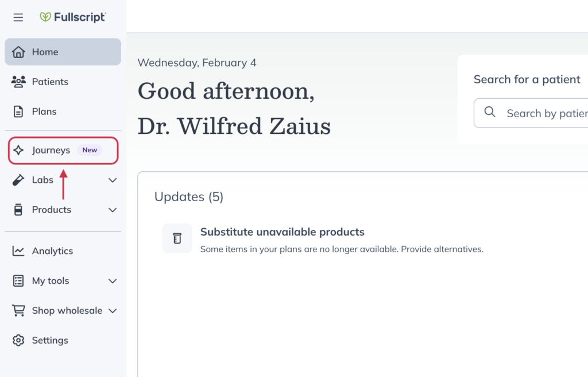Open the Journeys sparkle icon
This screenshot has height=377, width=588.
pyautogui.click(x=18, y=149)
